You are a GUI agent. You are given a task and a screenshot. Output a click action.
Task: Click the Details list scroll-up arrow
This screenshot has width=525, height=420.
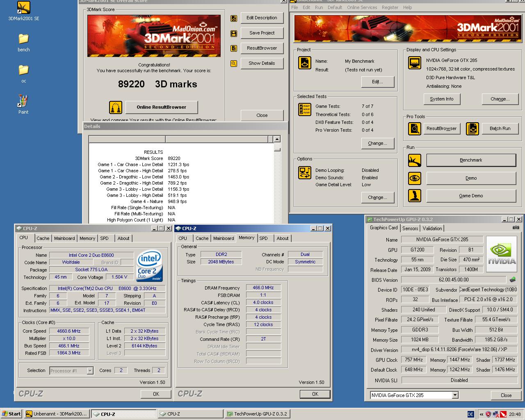277,139
